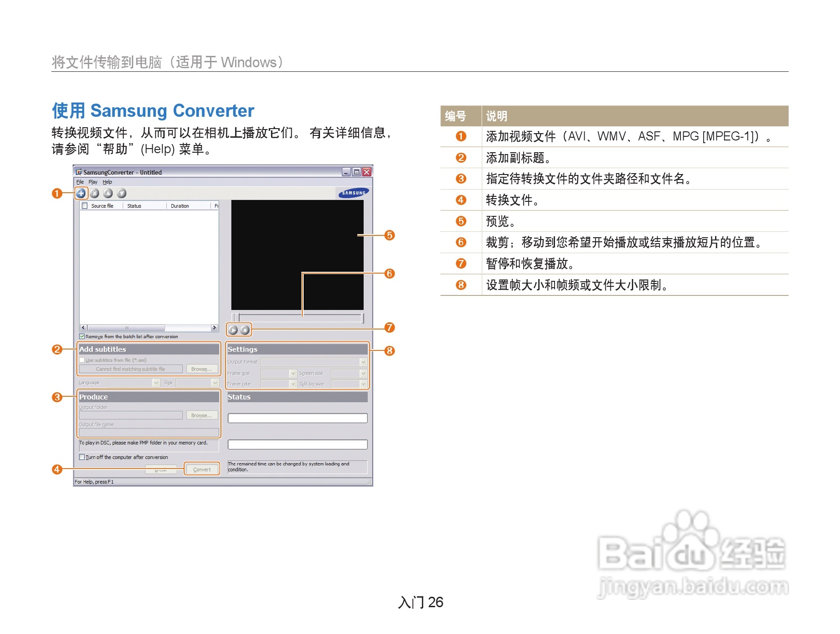Click the Convert button
Viewport: 840px width, 634px height.
[x=202, y=469]
